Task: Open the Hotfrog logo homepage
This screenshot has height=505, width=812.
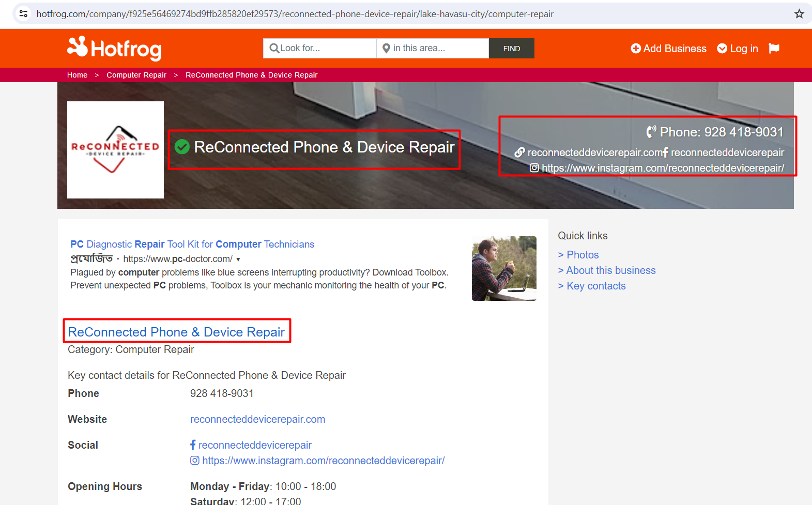Action: (114, 48)
